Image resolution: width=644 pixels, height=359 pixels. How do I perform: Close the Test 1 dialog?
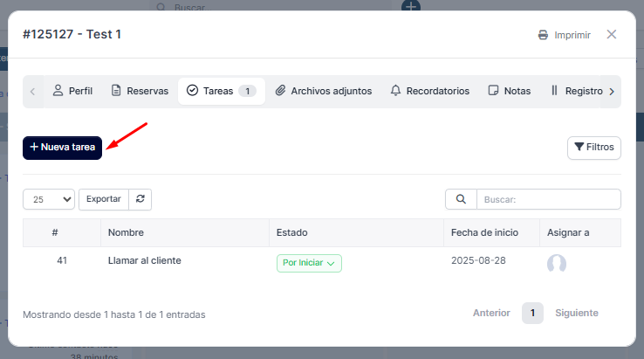click(612, 35)
